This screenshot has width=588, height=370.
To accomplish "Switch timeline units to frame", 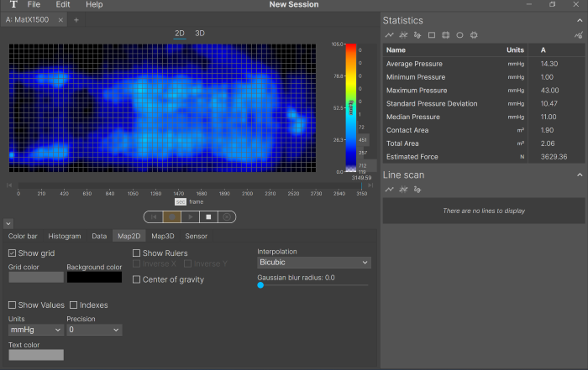I will click(x=196, y=202).
